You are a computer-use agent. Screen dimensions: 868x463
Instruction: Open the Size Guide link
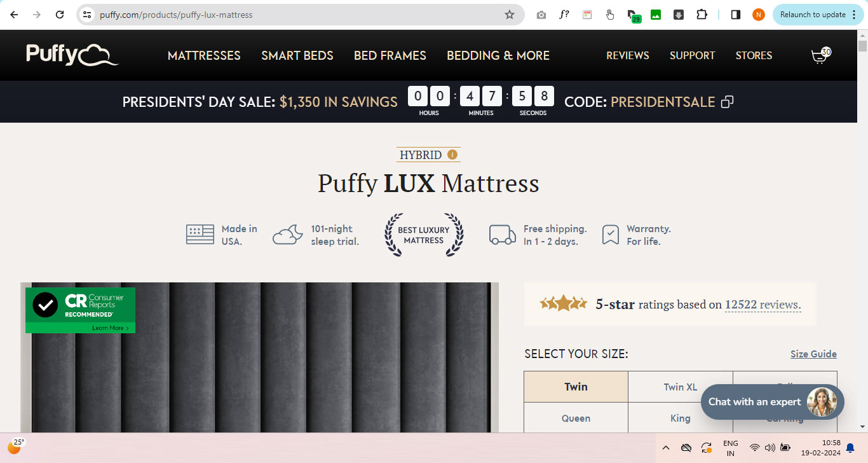tap(813, 354)
